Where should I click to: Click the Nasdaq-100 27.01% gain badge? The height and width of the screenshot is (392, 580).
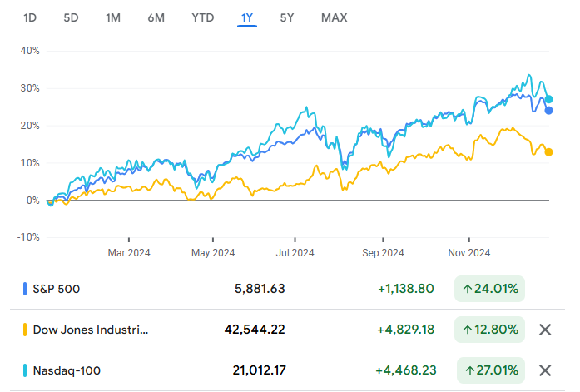pyautogui.click(x=489, y=370)
